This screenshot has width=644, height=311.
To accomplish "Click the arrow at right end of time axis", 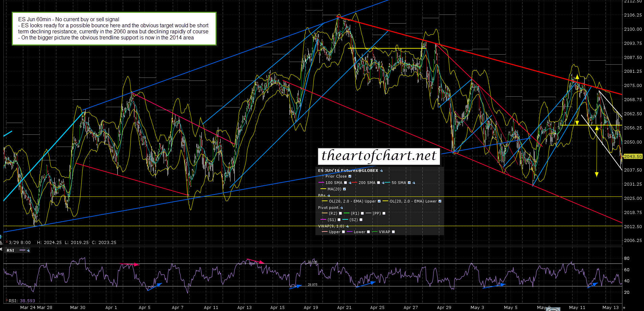I will pyautogui.click(x=624, y=307).
